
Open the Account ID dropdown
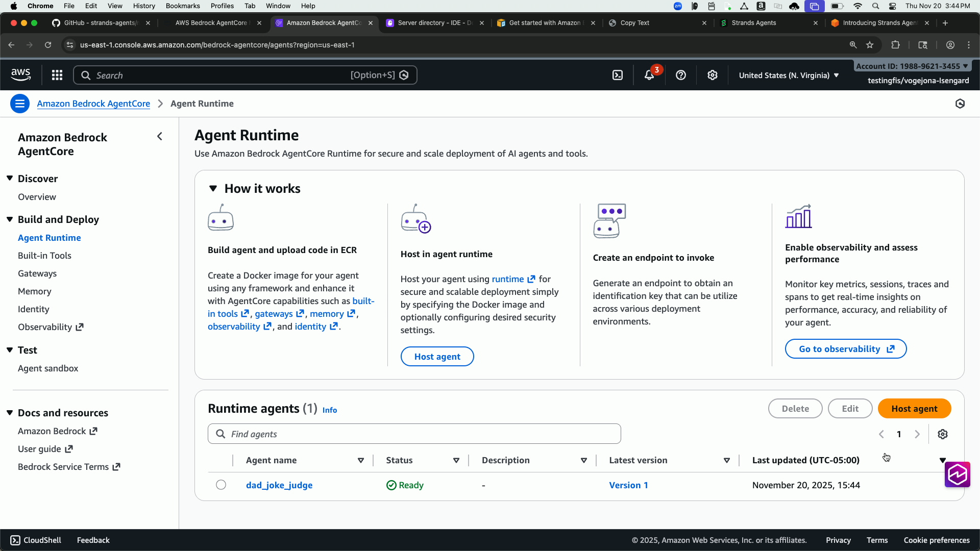click(x=912, y=66)
